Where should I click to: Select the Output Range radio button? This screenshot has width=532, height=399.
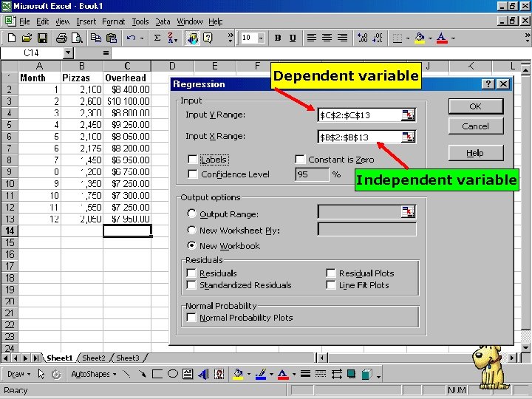coord(191,214)
